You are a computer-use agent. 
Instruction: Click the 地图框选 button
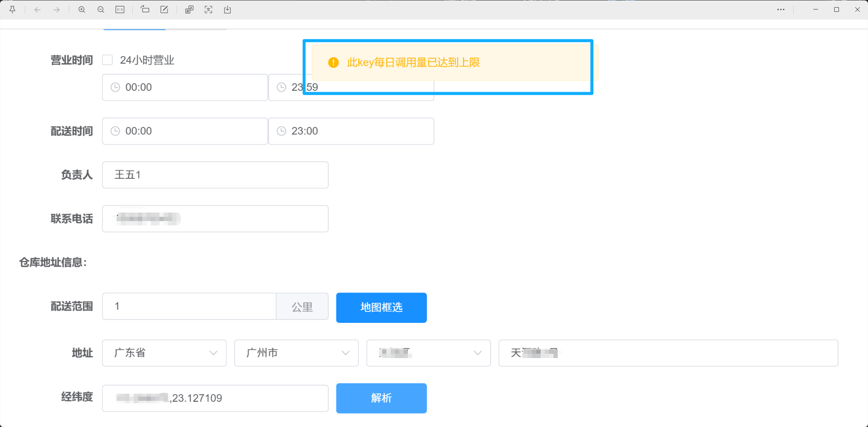[x=381, y=308]
